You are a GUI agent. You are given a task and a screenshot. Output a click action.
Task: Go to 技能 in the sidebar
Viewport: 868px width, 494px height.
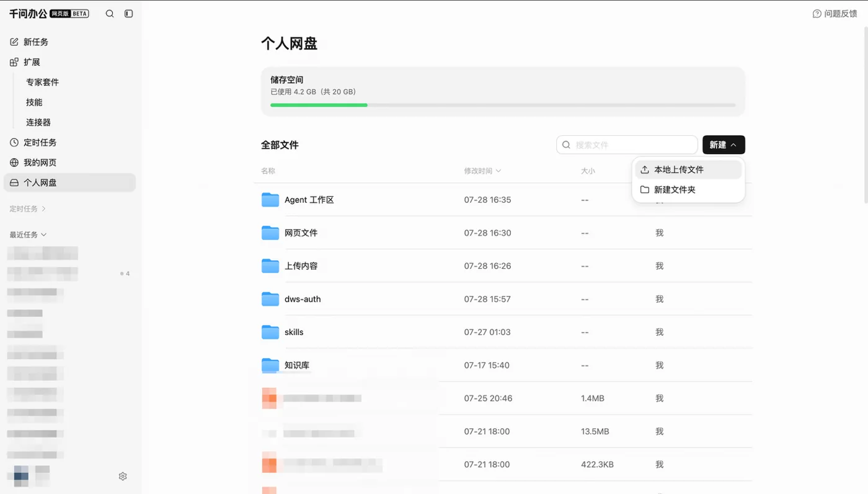tap(34, 102)
